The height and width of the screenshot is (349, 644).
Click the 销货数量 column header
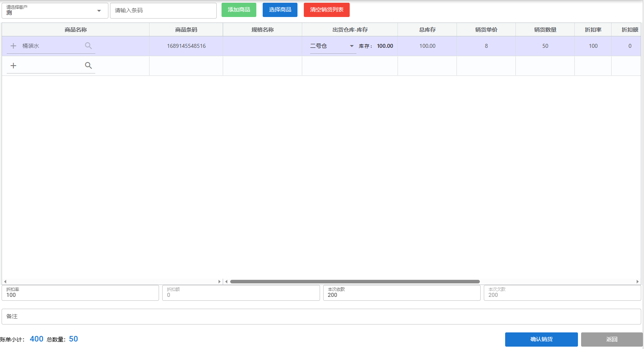point(545,30)
